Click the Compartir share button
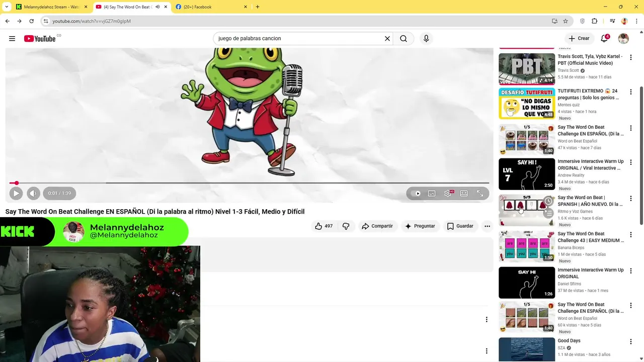Image resolution: width=644 pixels, height=362 pixels. point(377,226)
